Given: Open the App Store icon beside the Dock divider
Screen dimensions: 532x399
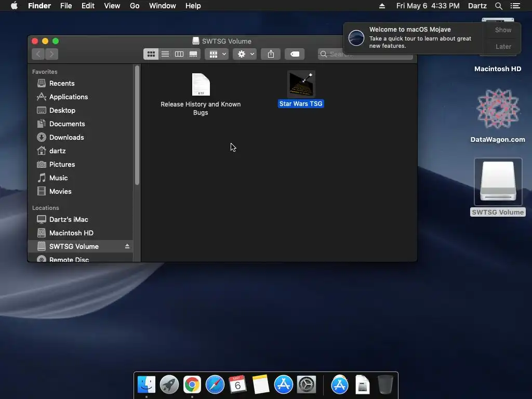Looking at the screenshot, I should 340,385.
